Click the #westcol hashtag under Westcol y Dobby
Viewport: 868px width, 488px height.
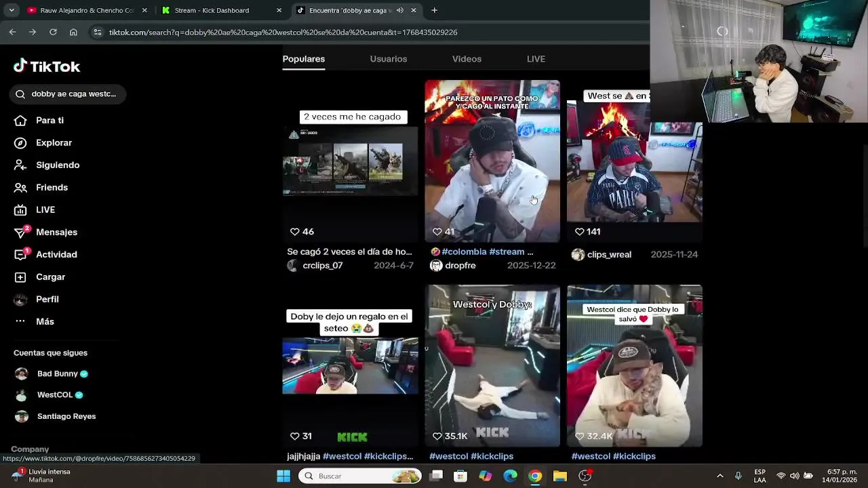pyautogui.click(x=449, y=456)
